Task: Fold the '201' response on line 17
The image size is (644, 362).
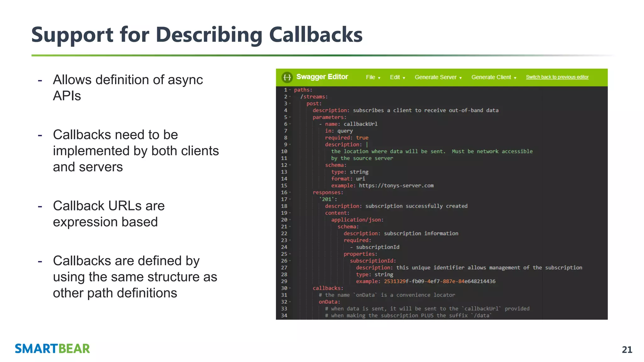Action: pos(290,200)
